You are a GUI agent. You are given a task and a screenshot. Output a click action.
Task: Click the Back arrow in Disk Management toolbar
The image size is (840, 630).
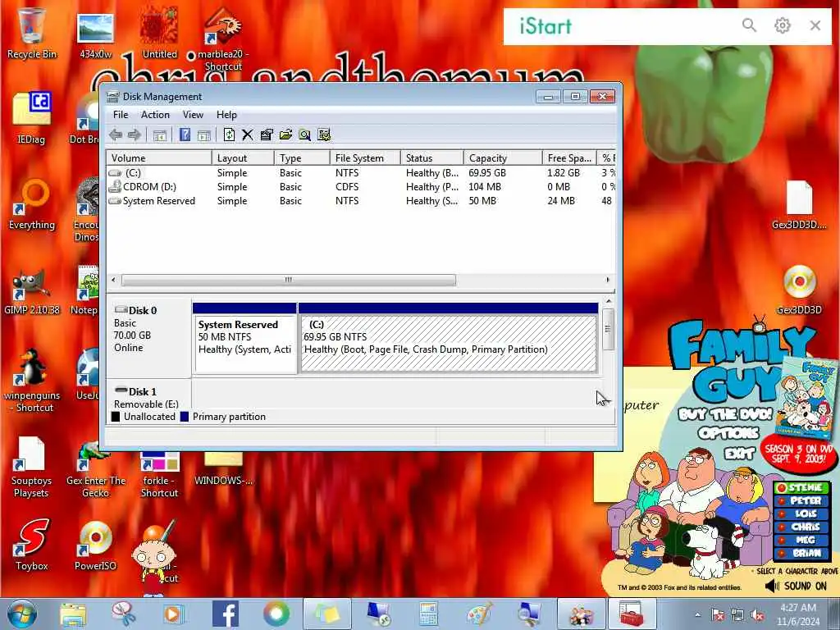tap(116, 135)
